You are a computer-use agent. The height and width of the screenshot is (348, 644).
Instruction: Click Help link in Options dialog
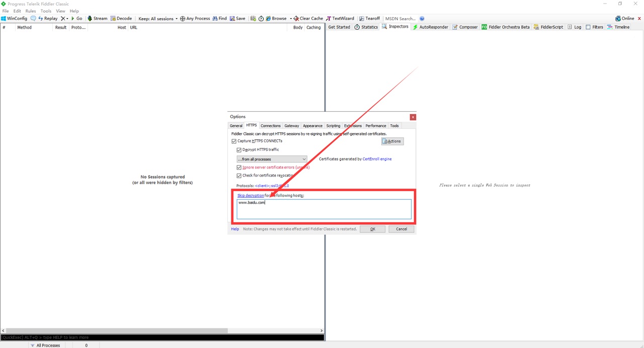point(235,229)
